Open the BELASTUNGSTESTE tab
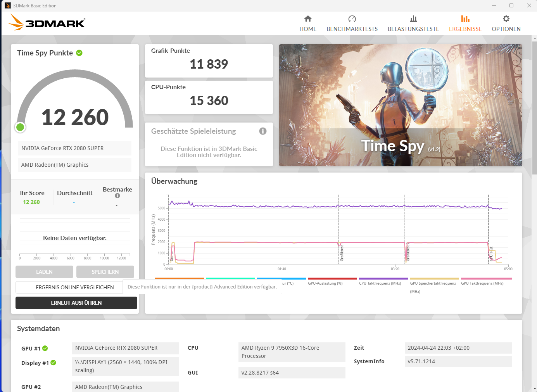 pyautogui.click(x=413, y=24)
